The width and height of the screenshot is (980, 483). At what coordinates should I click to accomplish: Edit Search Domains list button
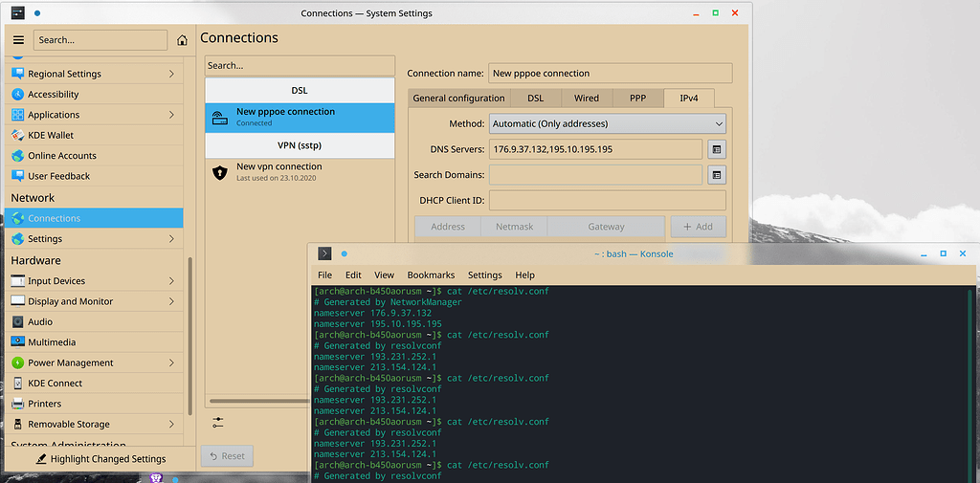point(716,175)
